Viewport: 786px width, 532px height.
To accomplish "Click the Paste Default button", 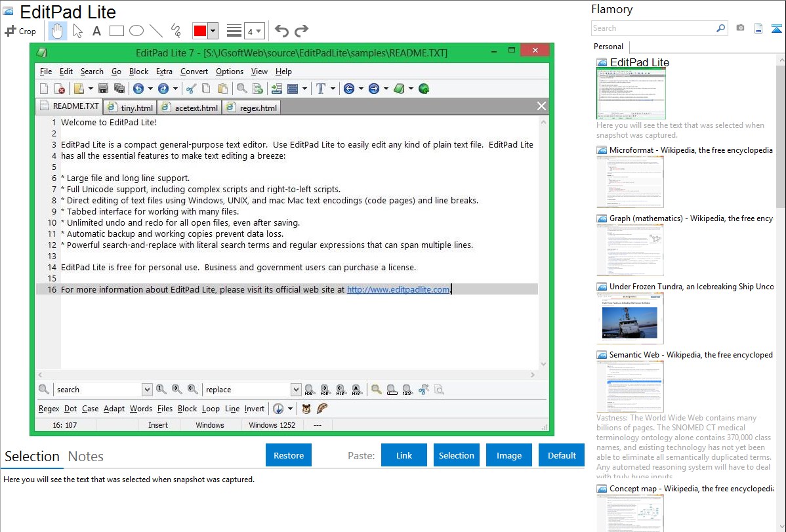I will (562, 455).
